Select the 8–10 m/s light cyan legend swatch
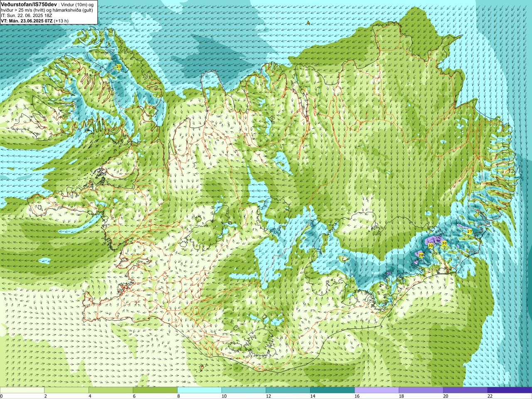 (x=199, y=390)
